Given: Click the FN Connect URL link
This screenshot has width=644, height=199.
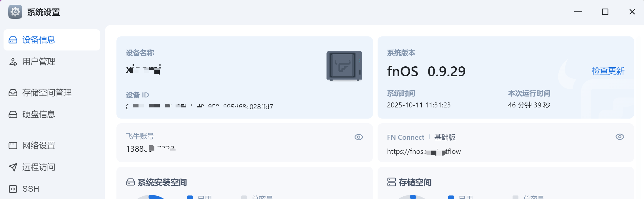Looking at the screenshot, I should pos(423,151).
